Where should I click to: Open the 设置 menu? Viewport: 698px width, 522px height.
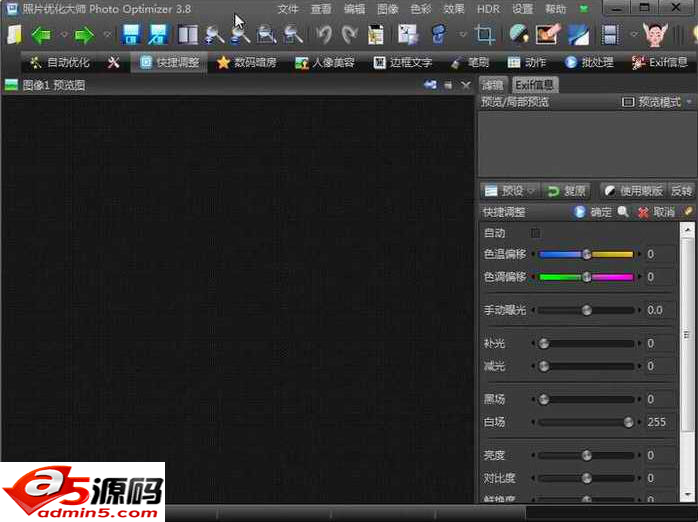click(523, 9)
